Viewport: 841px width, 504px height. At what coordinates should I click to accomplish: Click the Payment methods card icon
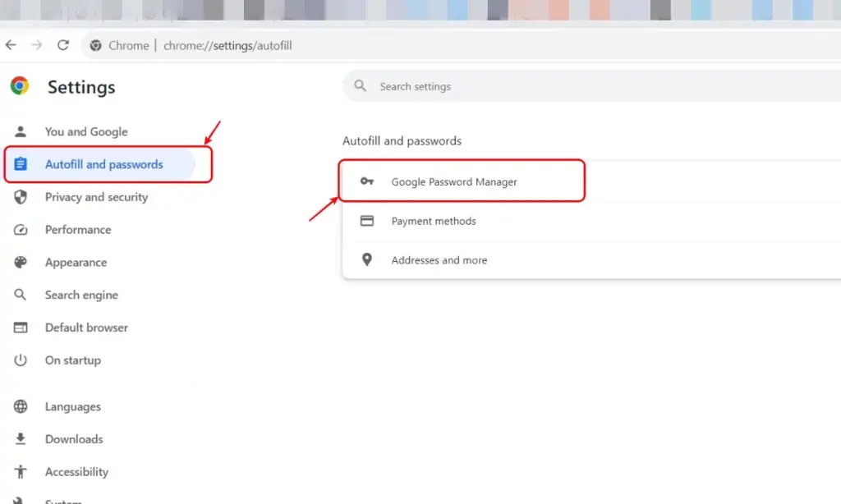(367, 221)
